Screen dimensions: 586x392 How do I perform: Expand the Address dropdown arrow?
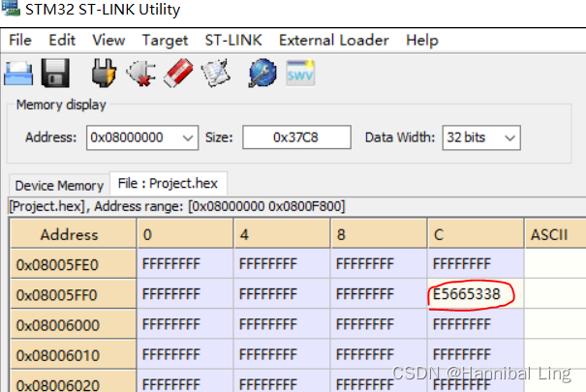(188, 137)
